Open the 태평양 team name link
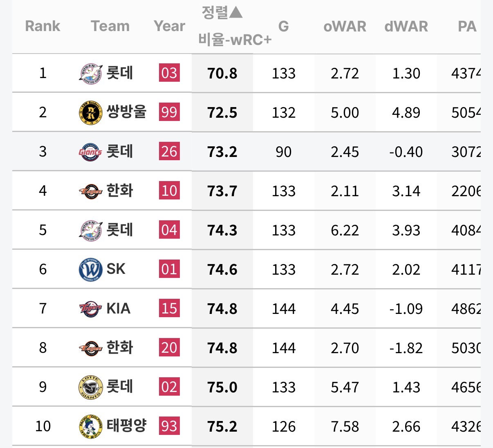Image resolution: width=493 pixels, height=448 pixels. click(126, 426)
